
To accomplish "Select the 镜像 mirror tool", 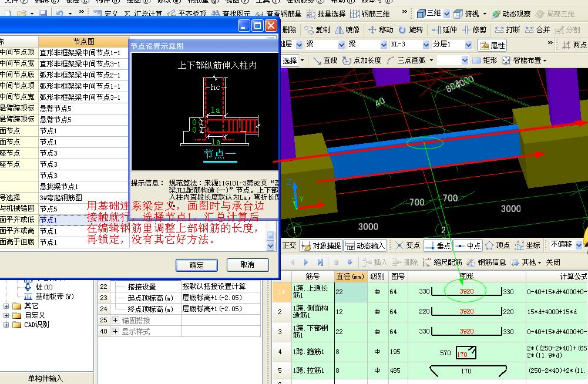I will [348, 29].
